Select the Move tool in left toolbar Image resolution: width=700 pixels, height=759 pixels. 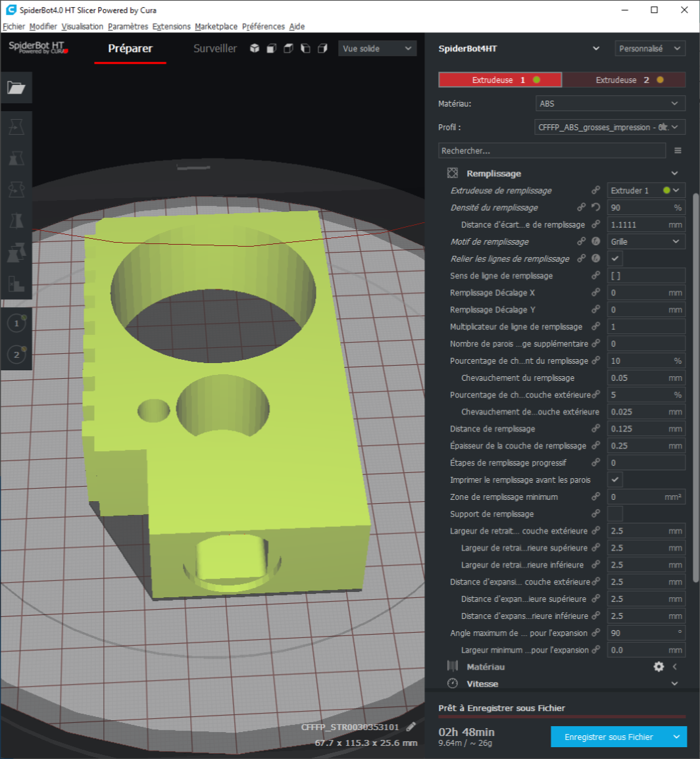pos(16,126)
